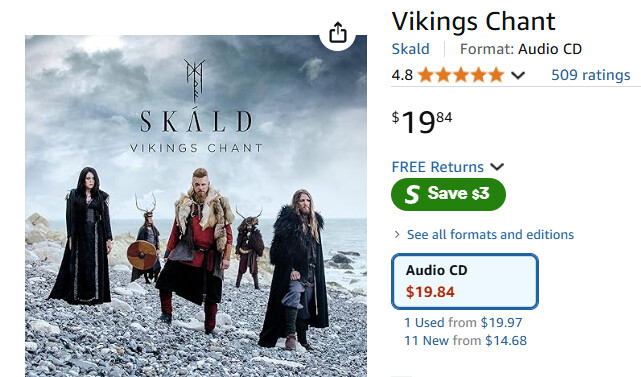
Task: Click the orange star rating icons
Action: [461, 75]
